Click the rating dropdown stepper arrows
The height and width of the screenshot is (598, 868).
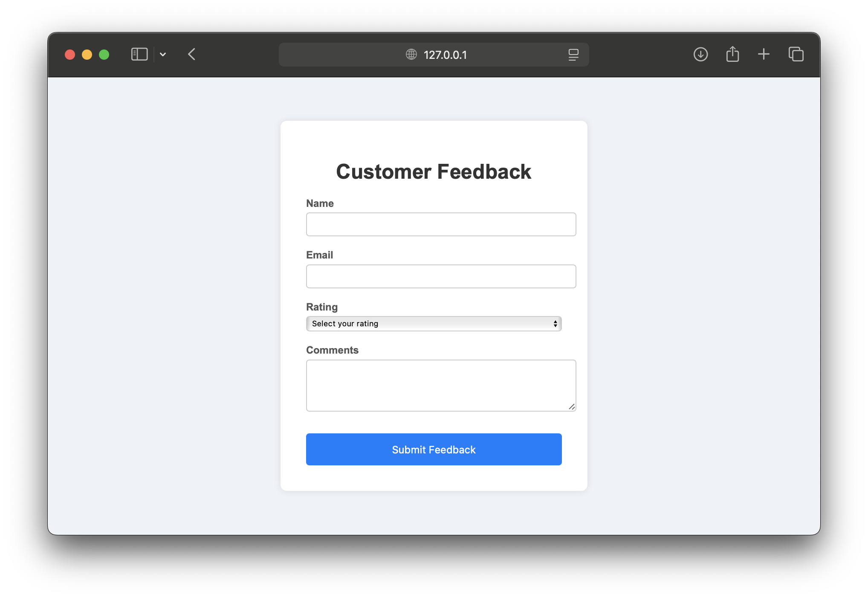[555, 324]
